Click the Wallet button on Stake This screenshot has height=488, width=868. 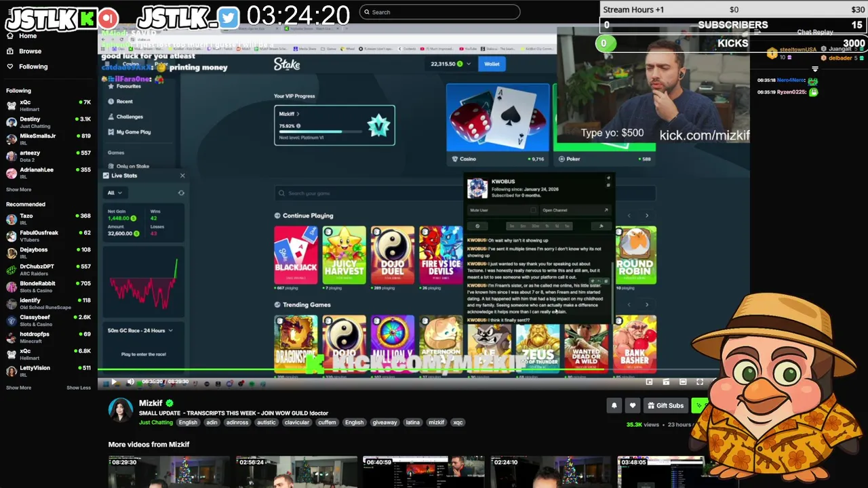point(492,64)
